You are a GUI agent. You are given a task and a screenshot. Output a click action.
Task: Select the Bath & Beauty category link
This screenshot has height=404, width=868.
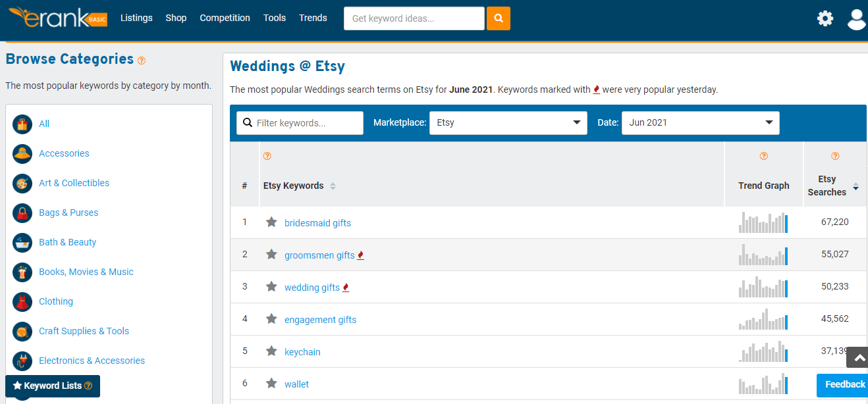[68, 242]
